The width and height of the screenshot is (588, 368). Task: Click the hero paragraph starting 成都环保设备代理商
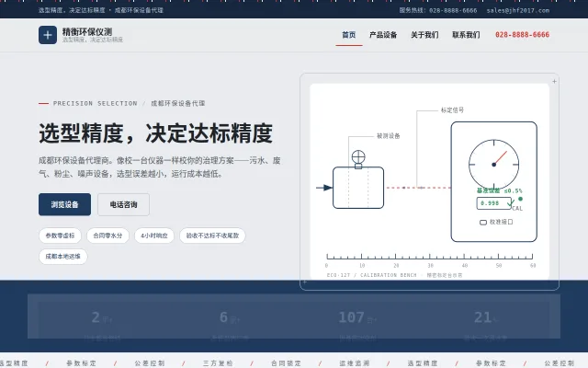(159, 167)
